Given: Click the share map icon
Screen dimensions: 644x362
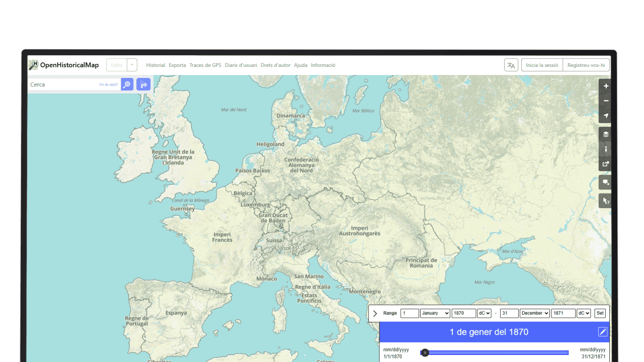Looking at the screenshot, I should 605,164.
